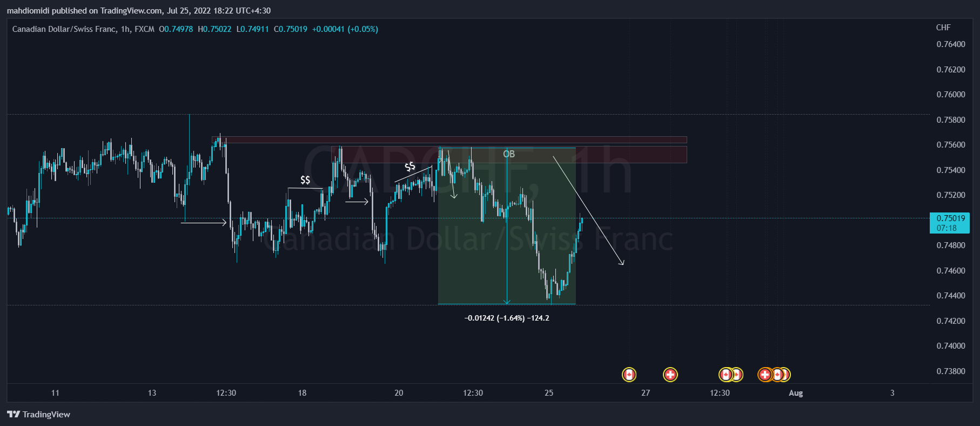
Task: Click the date label 27 on time axis
Action: [646, 393]
